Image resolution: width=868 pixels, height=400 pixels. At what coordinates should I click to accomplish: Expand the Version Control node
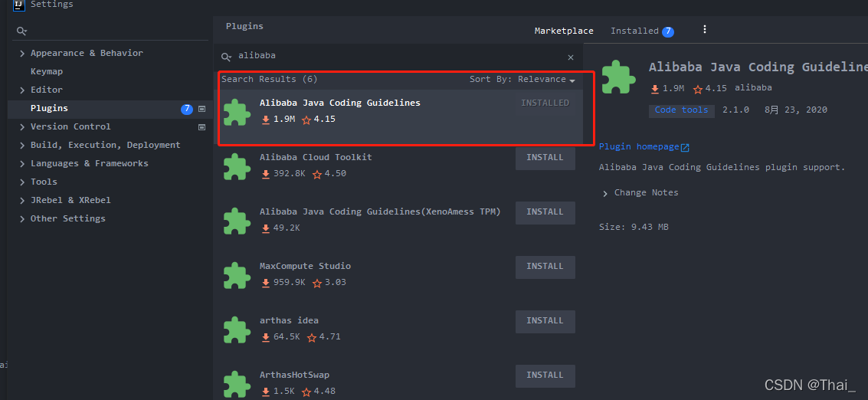point(22,127)
